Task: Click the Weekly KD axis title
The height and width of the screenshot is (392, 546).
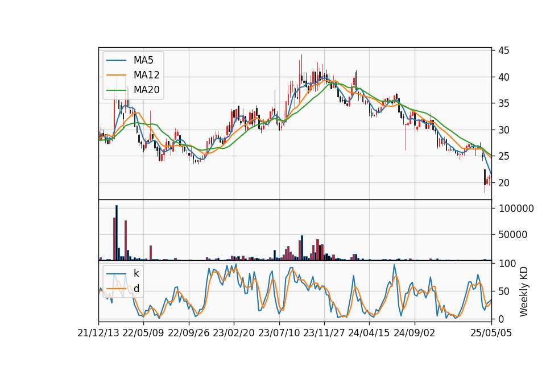Action: point(523,292)
